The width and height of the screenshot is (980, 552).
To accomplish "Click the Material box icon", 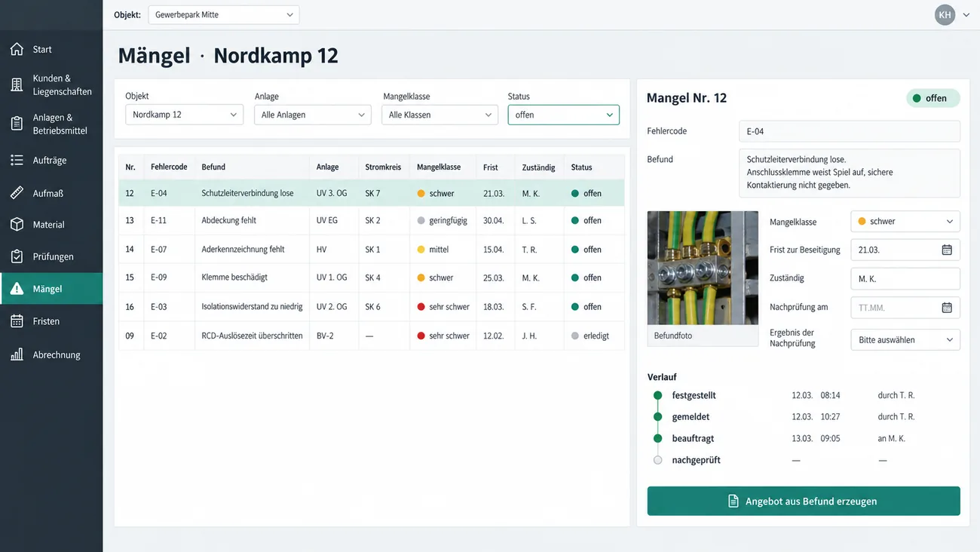I will pyautogui.click(x=17, y=225).
